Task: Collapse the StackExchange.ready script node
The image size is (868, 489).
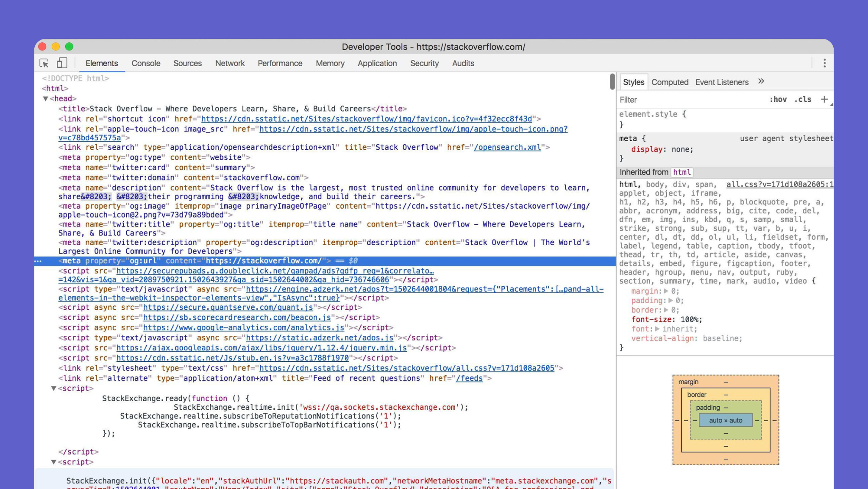Action: pyautogui.click(x=54, y=388)
